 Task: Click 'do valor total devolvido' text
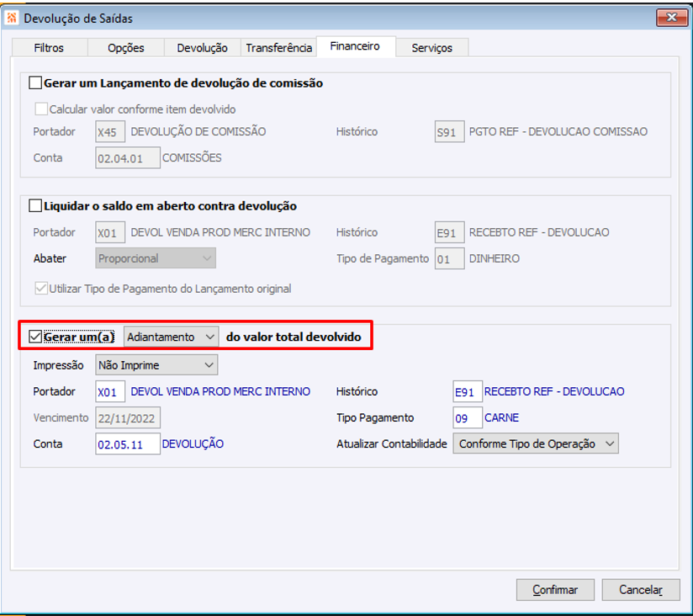pos(294,337)
